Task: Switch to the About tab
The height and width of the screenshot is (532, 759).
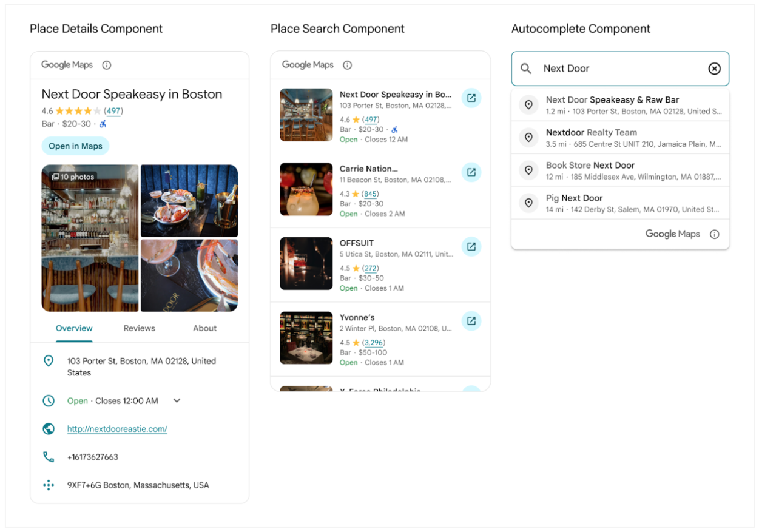Action: pyautogui.click(x=204, y=328)
